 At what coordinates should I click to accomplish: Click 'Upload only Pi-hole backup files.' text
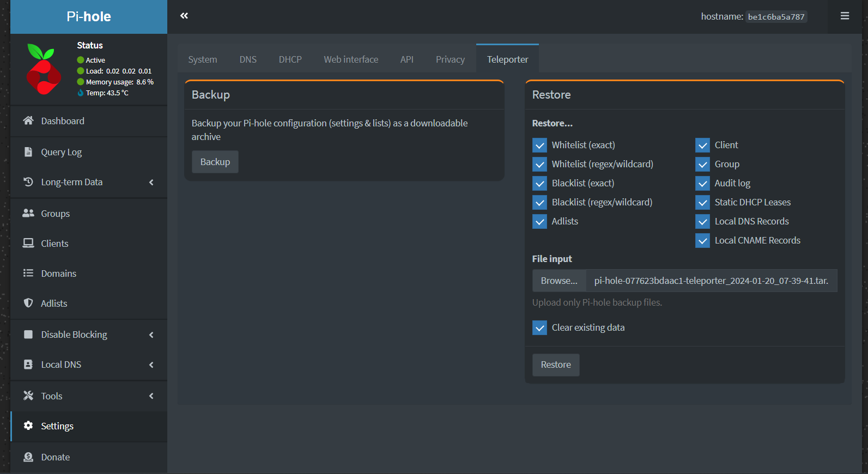click(x=597, y=302)
